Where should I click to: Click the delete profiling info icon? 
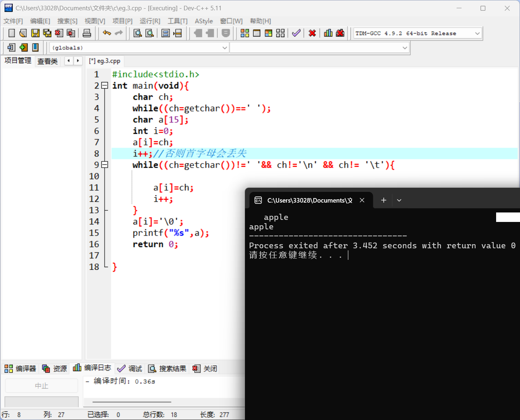[340, 33]
